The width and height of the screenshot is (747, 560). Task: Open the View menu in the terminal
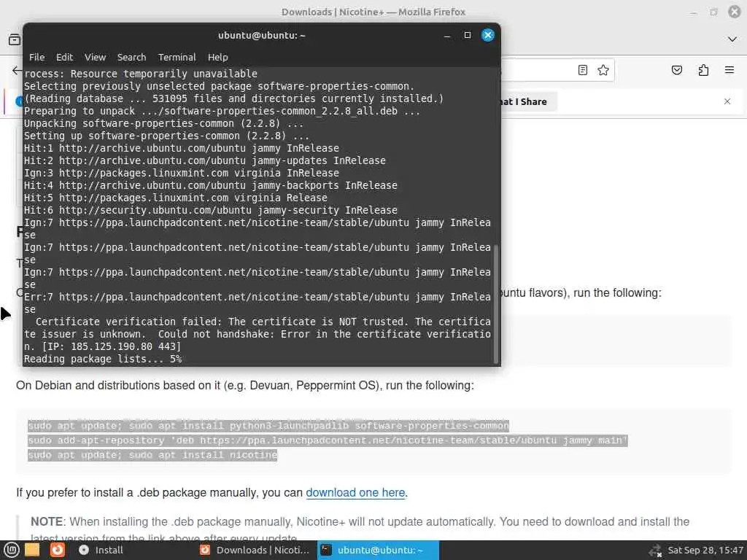click(x=96, y=57)
